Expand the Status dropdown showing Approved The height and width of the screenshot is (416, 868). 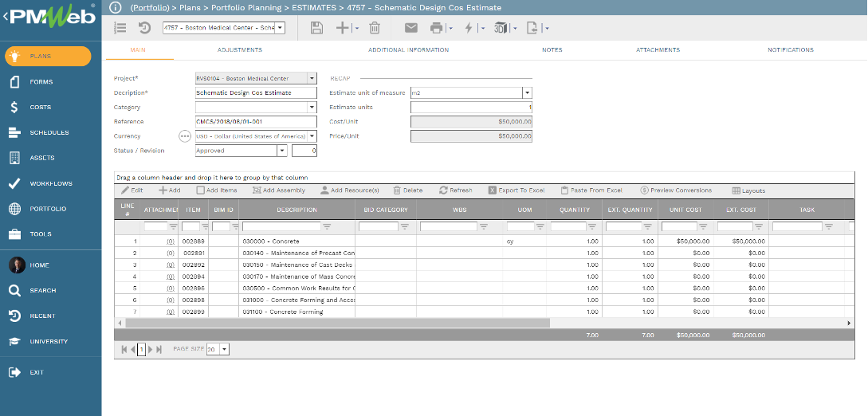coord(282,151)
